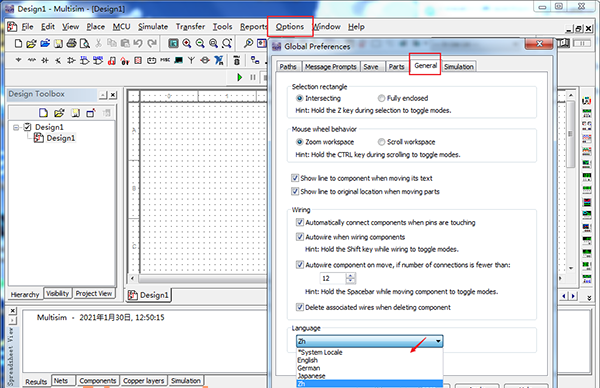Undo the last action in toolbar

tap(138, 43)
